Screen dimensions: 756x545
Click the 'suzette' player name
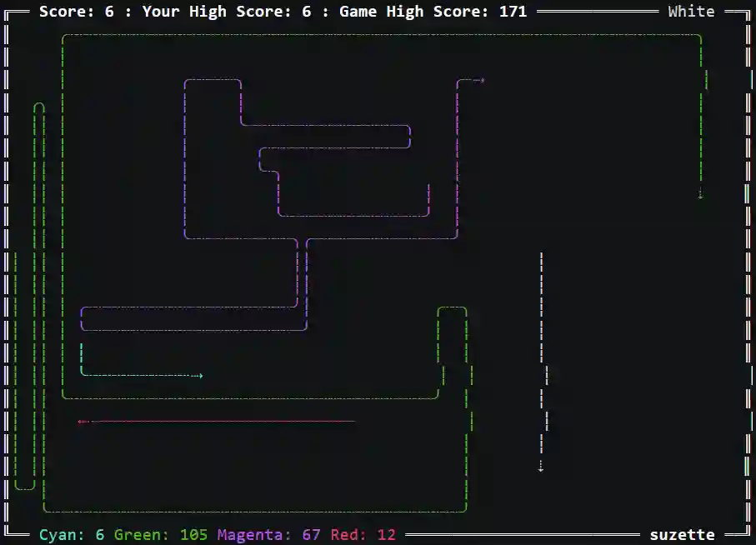tap(682, 535)
